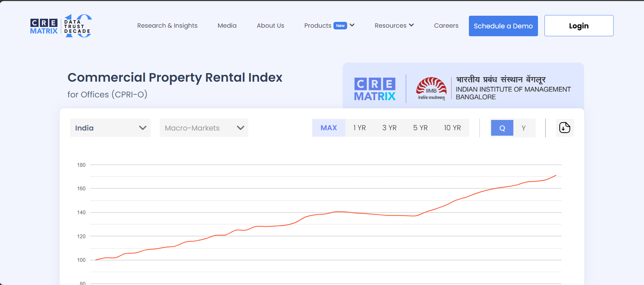Click the CRE Matrix logo in the banner

point(375,89)
